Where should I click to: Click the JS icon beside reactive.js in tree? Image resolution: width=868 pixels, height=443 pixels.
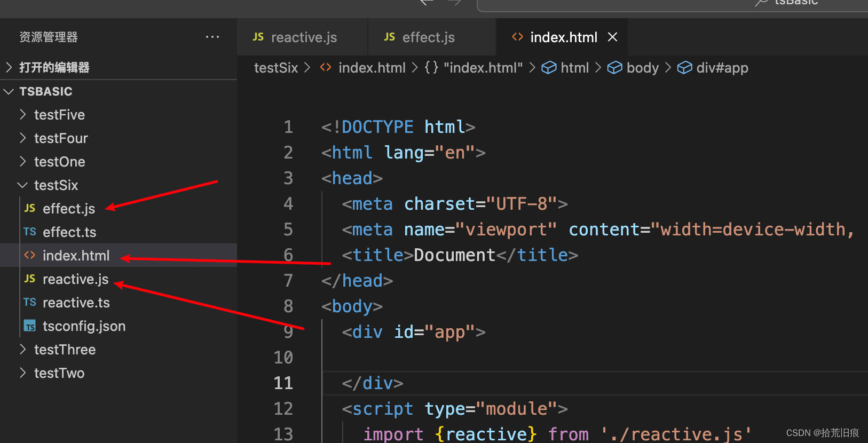[30, 279]
